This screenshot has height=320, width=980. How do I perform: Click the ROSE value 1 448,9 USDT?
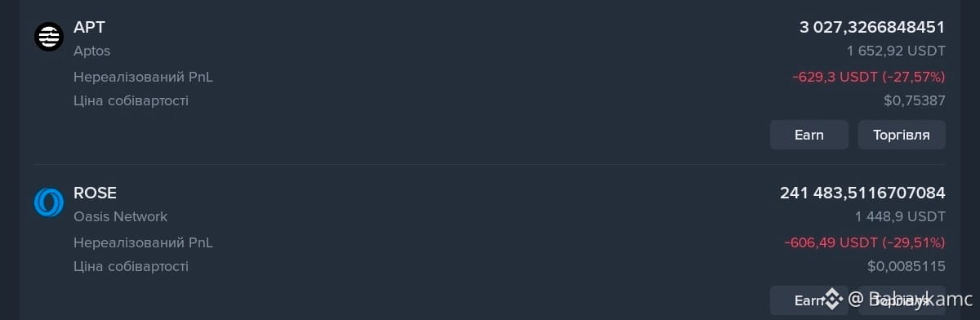900,216
